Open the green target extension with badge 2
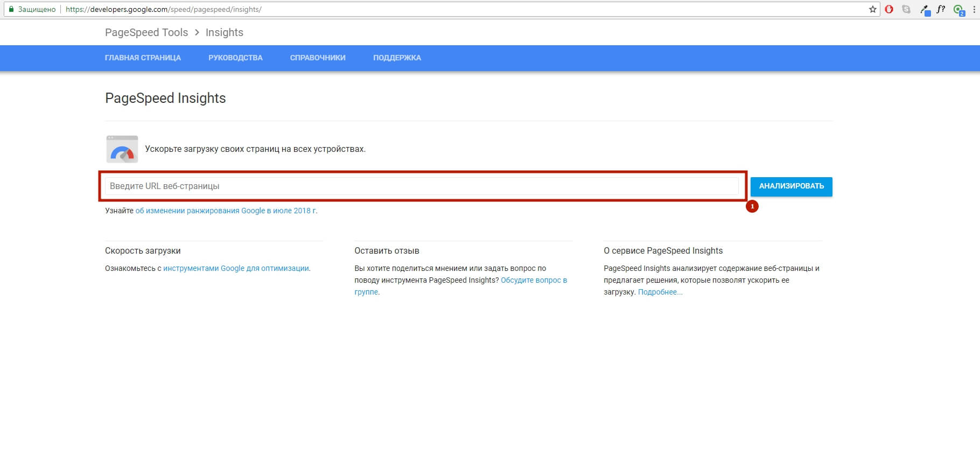This screenshot has width=980, height=454. tap(958, 10)
